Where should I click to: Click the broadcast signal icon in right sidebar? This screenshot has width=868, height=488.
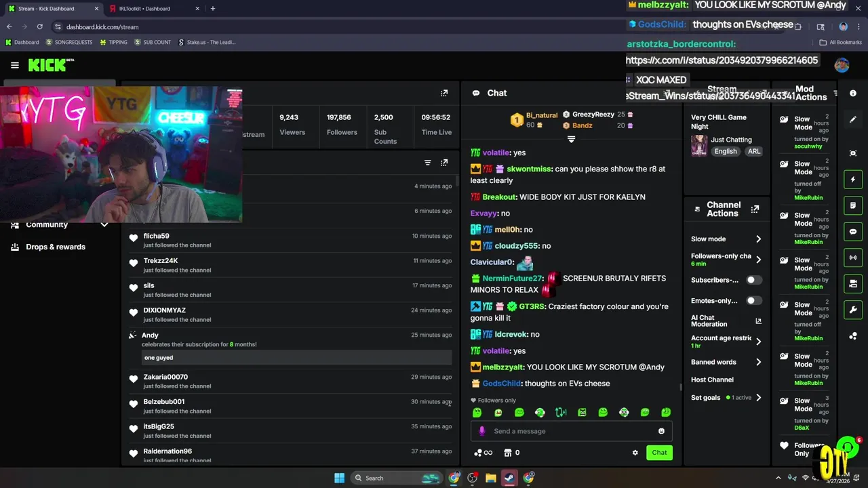(x=853, y=258)
